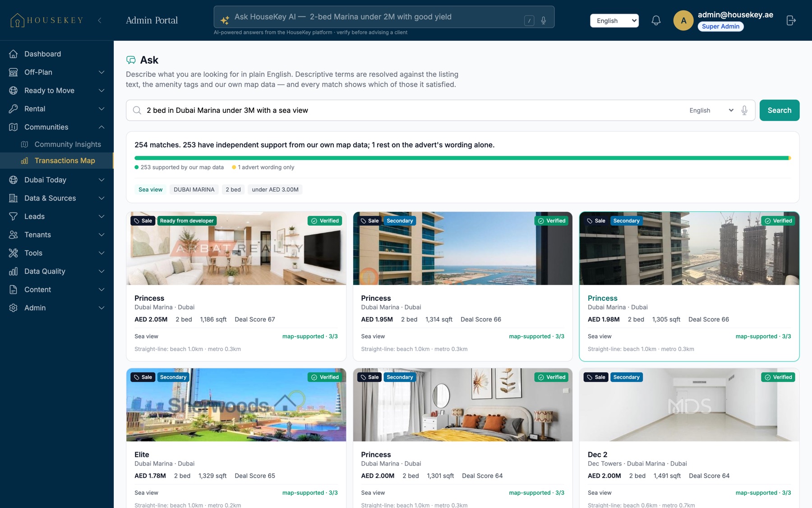Click the Data Quality chart icon
Image resolution: width=812 pixels, height=508 pixels.
[14, 271]
